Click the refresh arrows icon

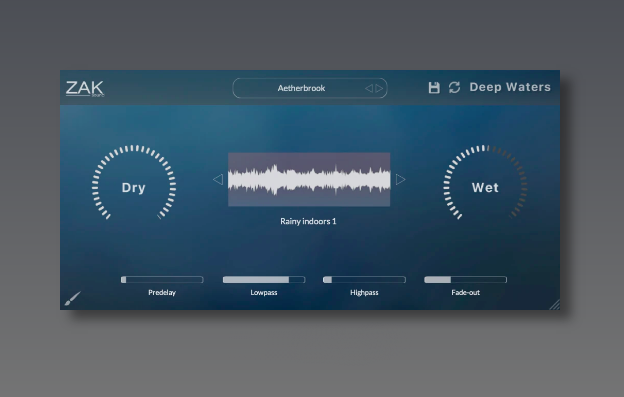pyautogui.click(x=454, y=88)
